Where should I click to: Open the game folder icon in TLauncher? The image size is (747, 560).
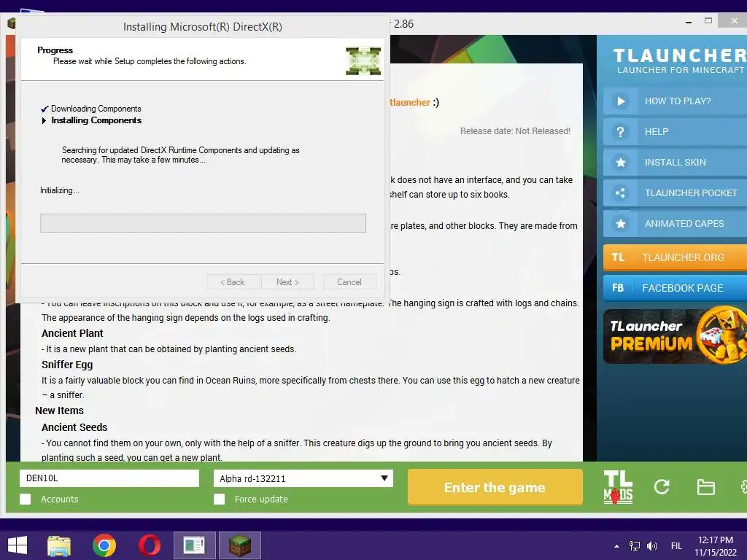(705, 487)
